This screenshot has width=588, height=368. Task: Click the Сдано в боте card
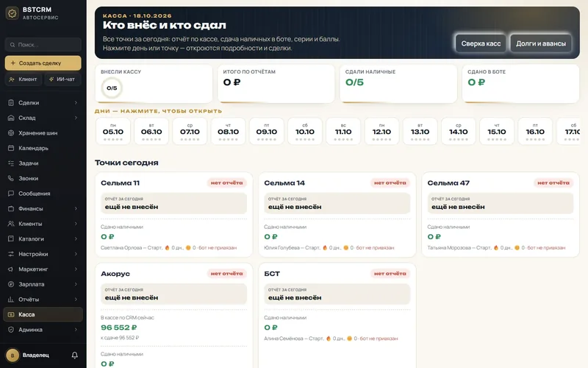(x=520, y=84)
